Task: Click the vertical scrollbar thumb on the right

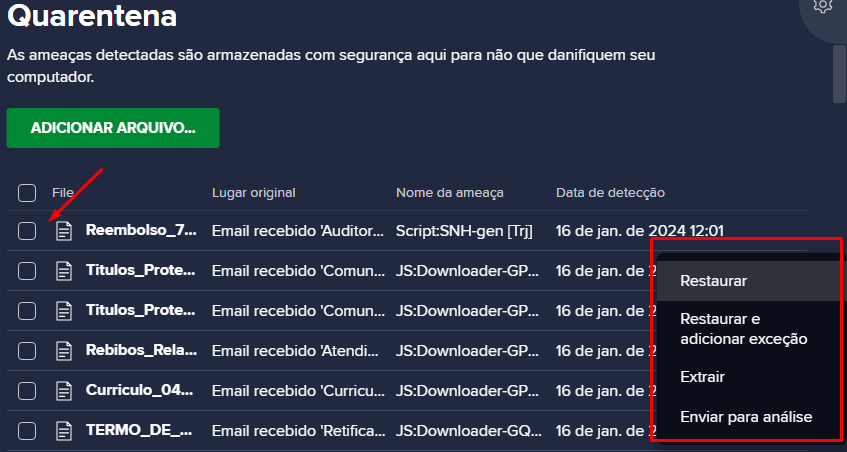Action: 839,73
